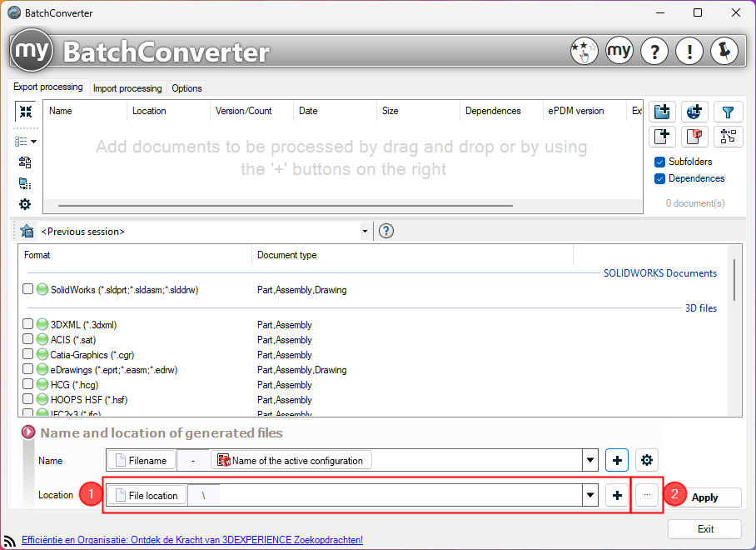This screenshot has height=550, width=756.
Task: Click the Filename token in Name field
Action: pos(141,460)
